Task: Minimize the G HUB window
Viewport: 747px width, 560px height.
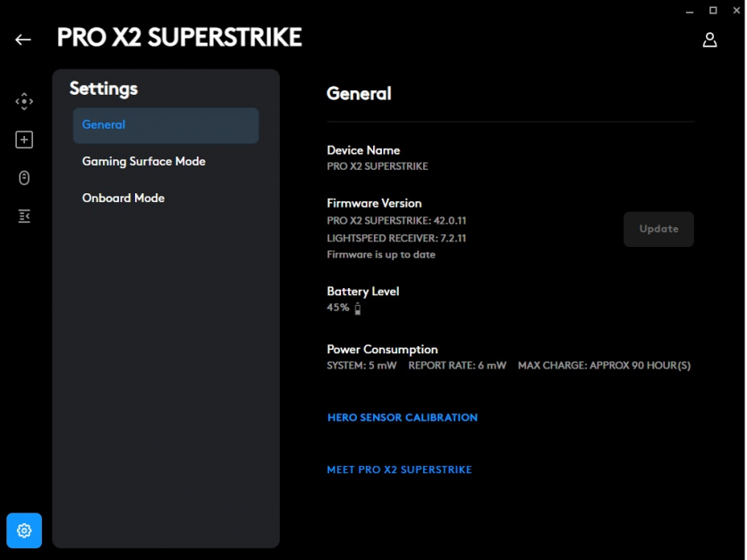Action: [688, 10]
